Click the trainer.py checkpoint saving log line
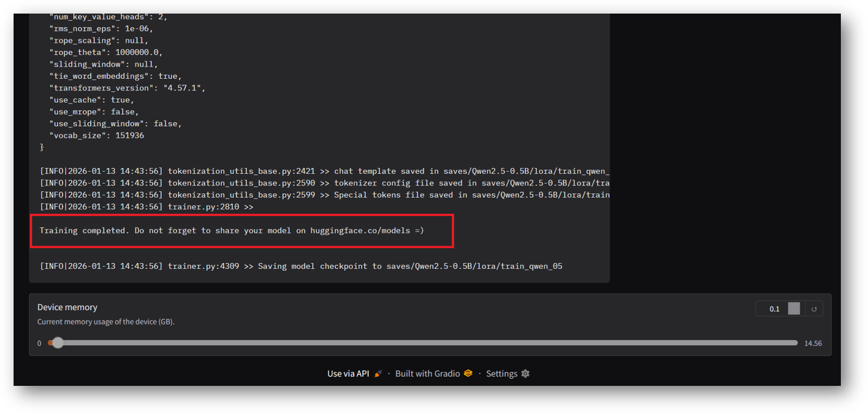The width and height of the screenshot is (868, 413). click(301, 266)
